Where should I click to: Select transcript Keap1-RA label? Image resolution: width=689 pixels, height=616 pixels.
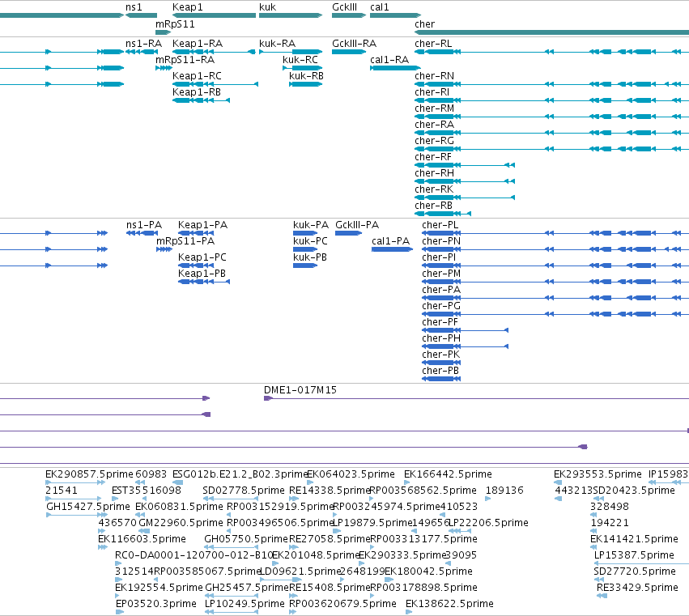point(198,44)
